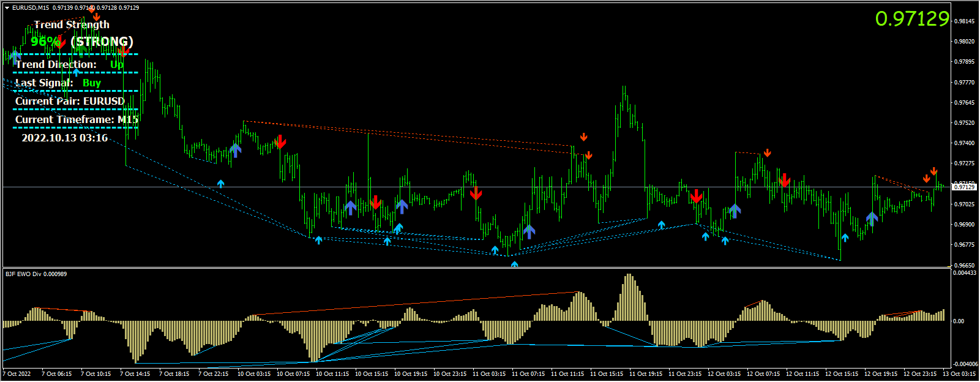Click the 0.004433 value on the indicator scale

(x=965, y=273)
